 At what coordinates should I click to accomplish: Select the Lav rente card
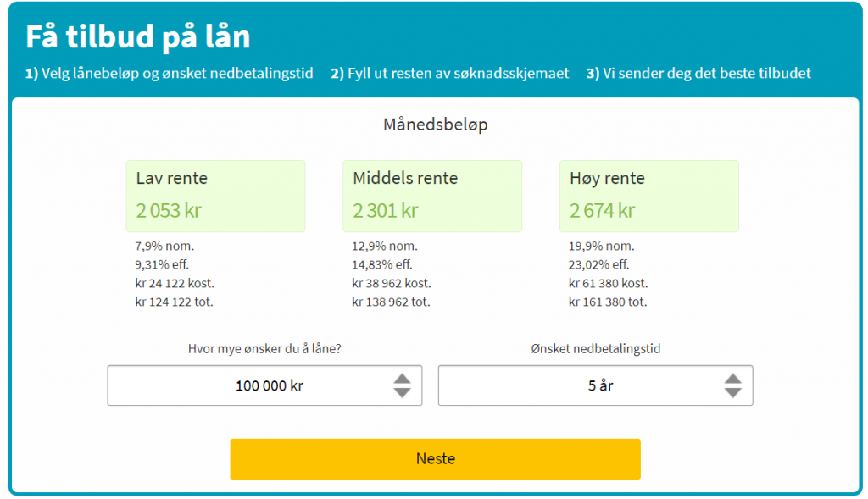[215, 196]
